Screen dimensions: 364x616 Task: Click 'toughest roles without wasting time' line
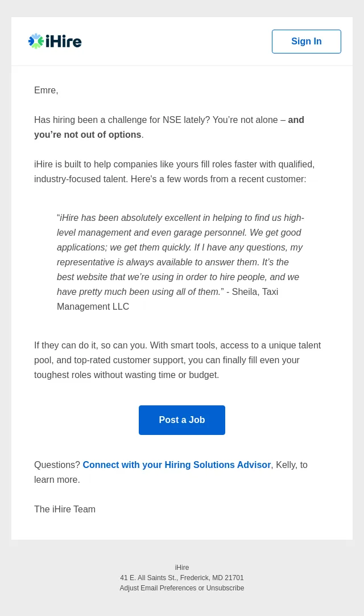pos(126,375)
